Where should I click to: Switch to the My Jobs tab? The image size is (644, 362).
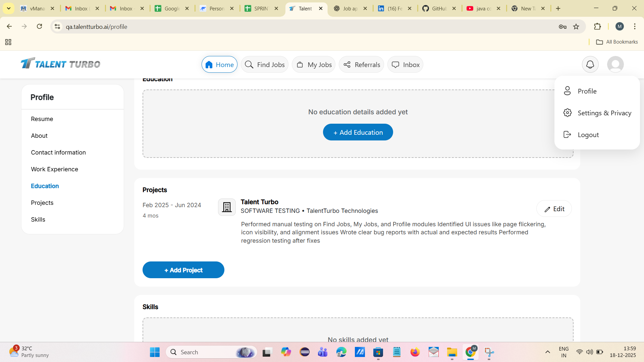click(x=314, y=64)
